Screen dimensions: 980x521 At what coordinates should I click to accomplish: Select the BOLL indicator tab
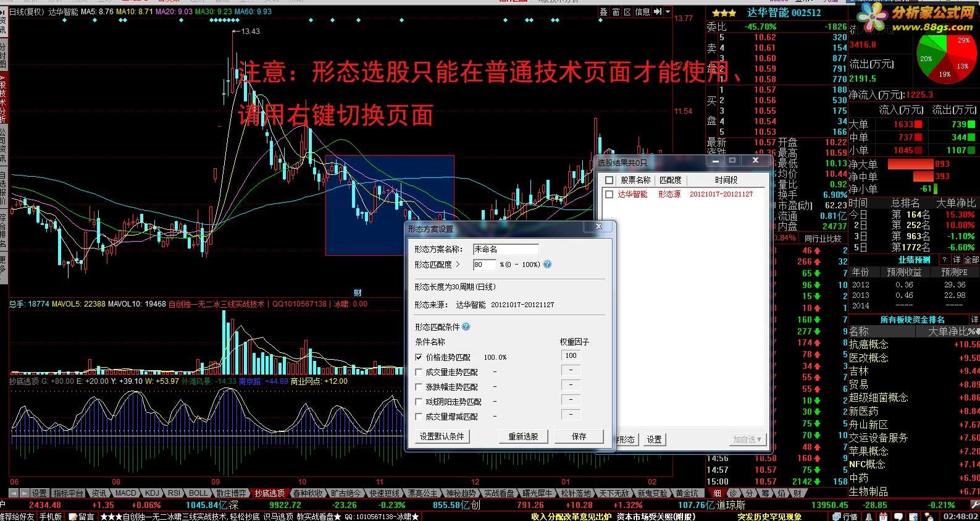click(198, 493)
